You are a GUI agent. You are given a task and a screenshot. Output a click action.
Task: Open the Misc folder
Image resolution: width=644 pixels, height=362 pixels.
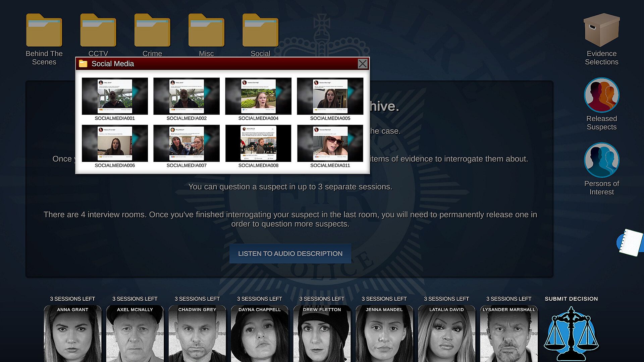pos(206,31)
